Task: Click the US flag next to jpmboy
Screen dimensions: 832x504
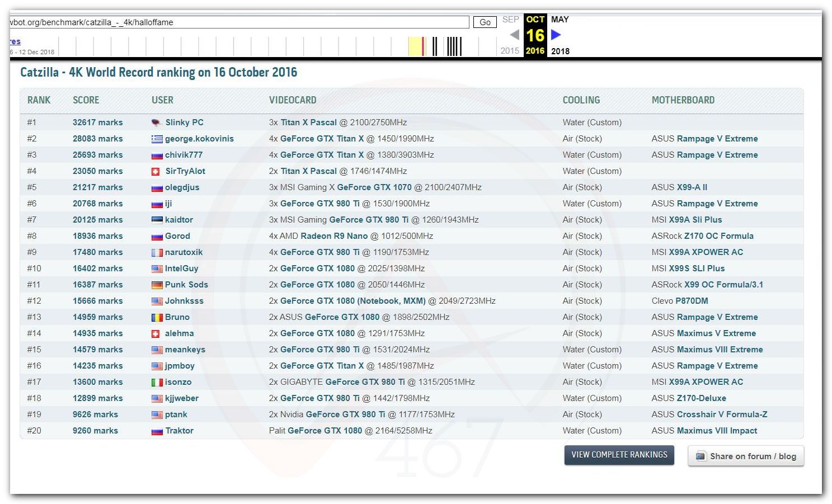Action: pyautogui.click(x=157, y=366)
